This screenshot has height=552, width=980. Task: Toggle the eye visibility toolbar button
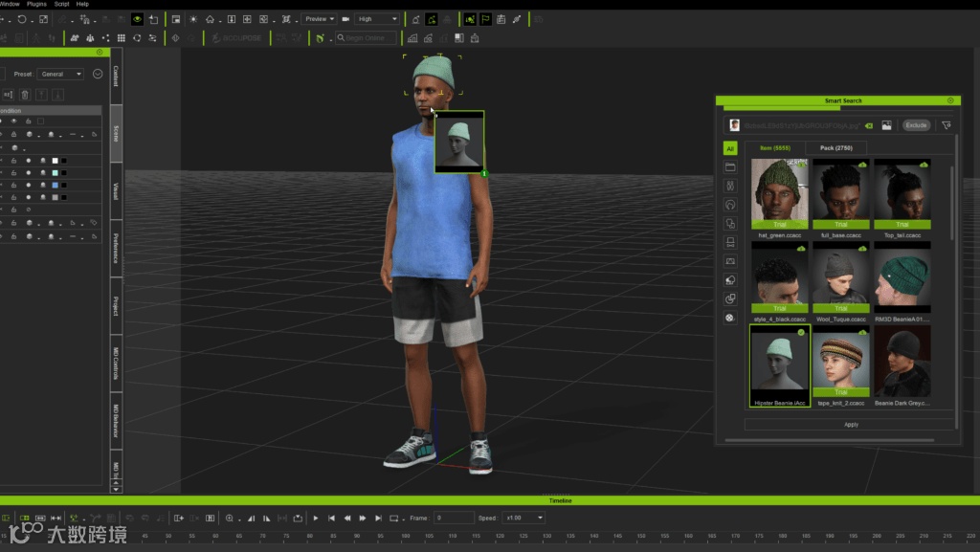click(137, 19)
